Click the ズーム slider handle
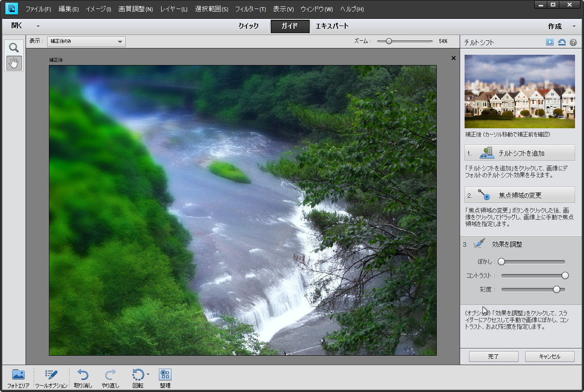Image resolution: width=584 pixels, height=392 pixels. point(389,41)
